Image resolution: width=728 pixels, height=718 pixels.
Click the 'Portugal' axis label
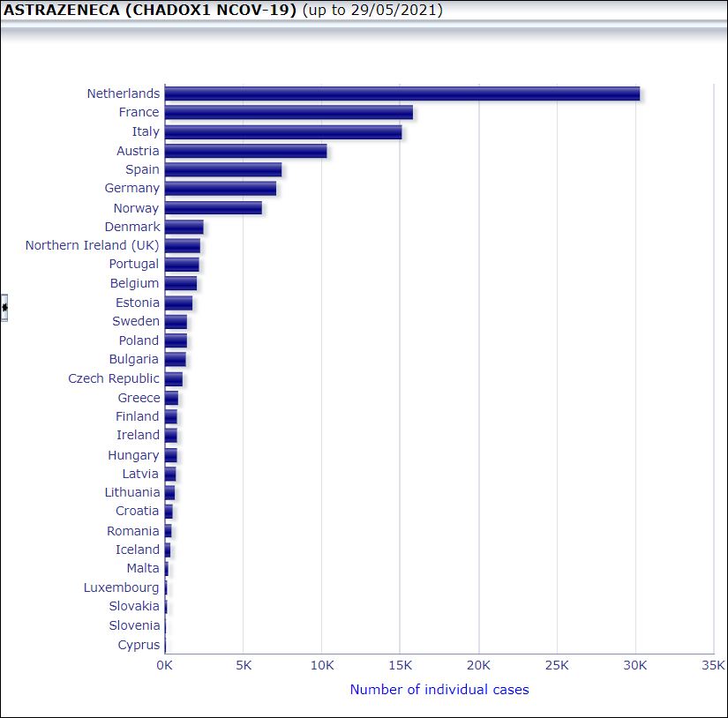134,264
